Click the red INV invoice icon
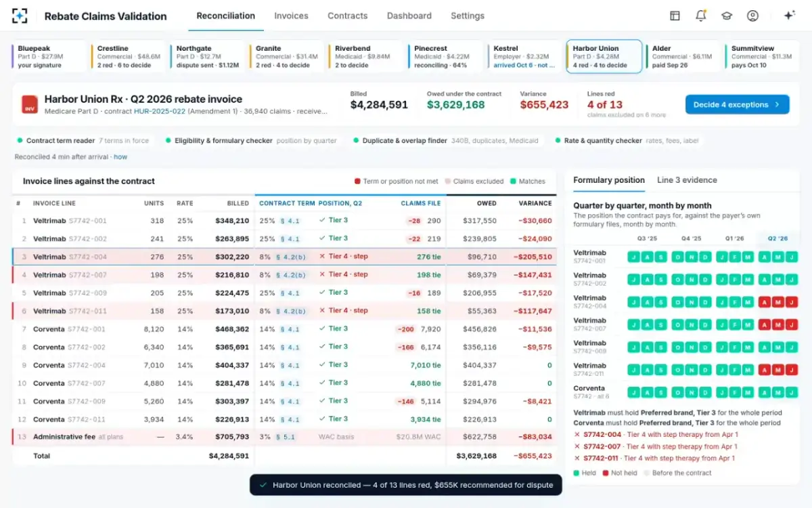Viewport: 812px width, 508px height. (x=29, y=104)
